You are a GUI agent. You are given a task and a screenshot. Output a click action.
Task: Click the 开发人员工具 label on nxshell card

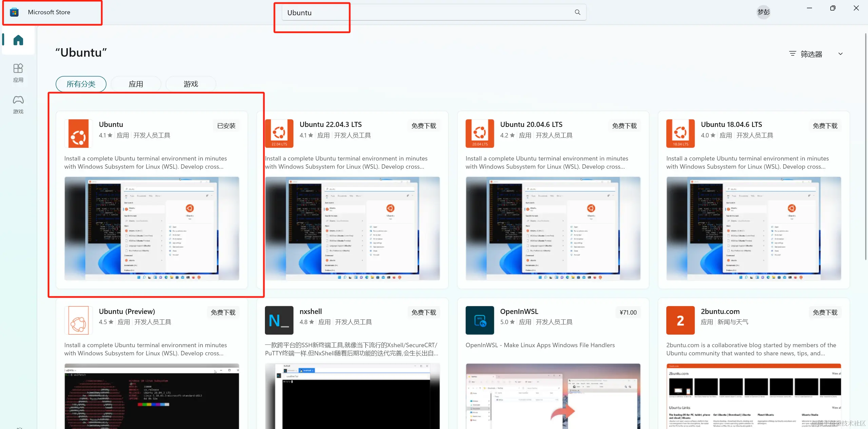click(353, 322)
